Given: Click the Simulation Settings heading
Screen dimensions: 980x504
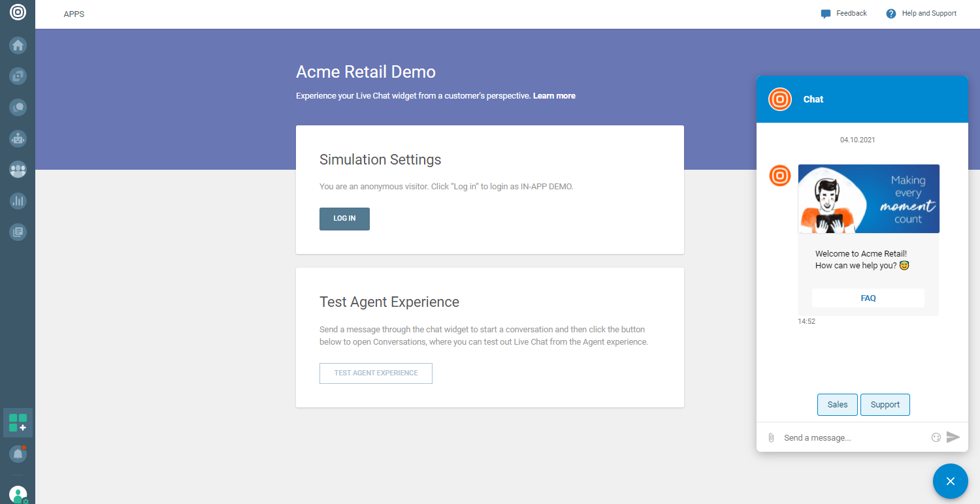Looking at the screenshot, I should click(x=380, y=160).
